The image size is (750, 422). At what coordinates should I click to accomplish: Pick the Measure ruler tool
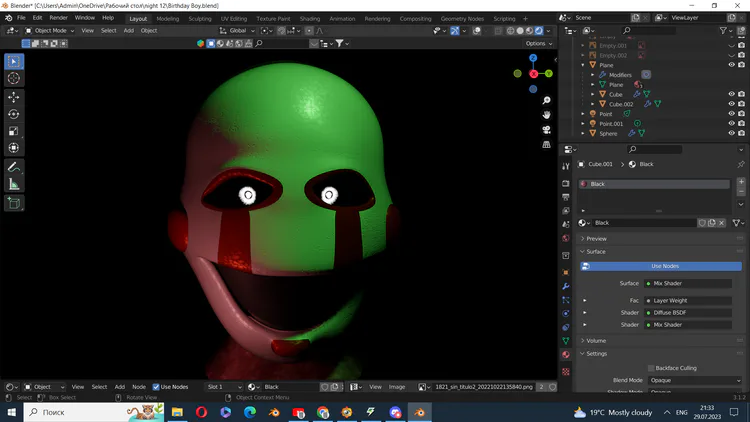click(14, 184)
